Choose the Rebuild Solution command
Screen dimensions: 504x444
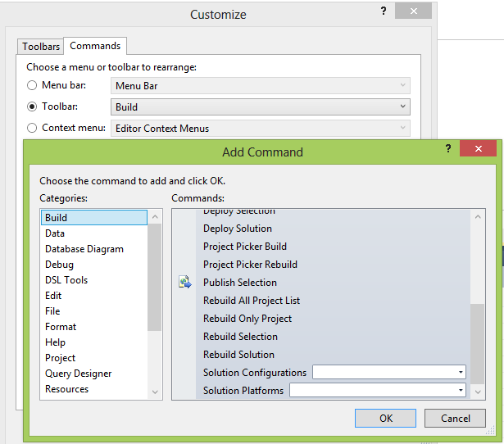[x=238, y=355]
